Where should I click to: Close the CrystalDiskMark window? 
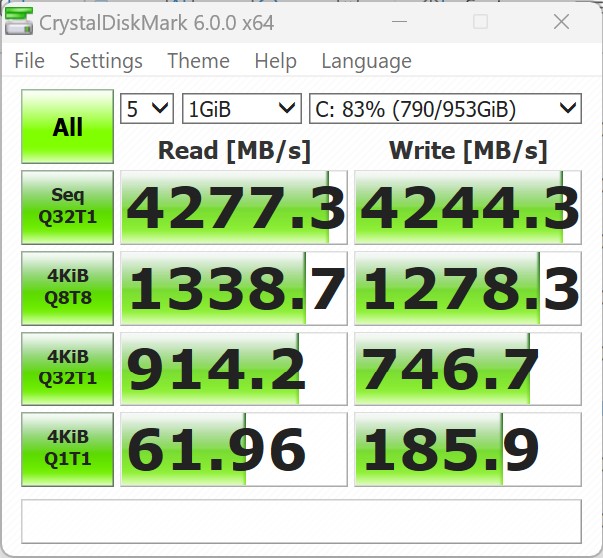point(561,22)
